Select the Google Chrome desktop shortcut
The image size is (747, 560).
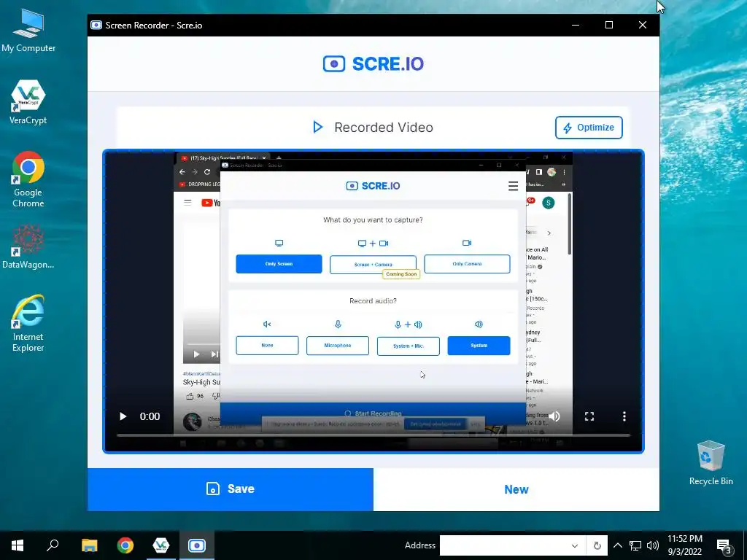pos(28,179)
